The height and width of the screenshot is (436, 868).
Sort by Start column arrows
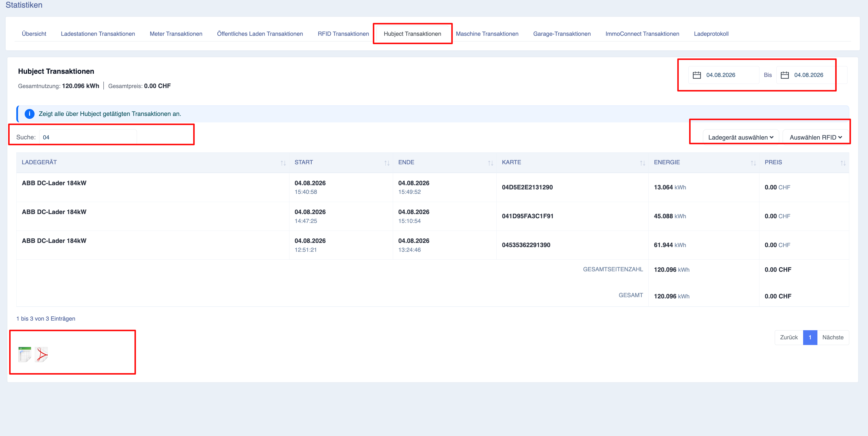(x=387, y=163)
